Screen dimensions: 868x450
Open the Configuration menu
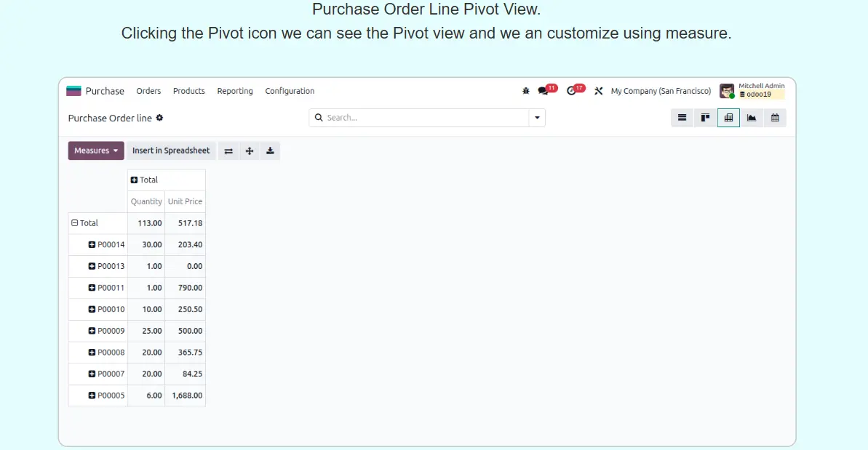pyautogui.click(x=290, y=91)
